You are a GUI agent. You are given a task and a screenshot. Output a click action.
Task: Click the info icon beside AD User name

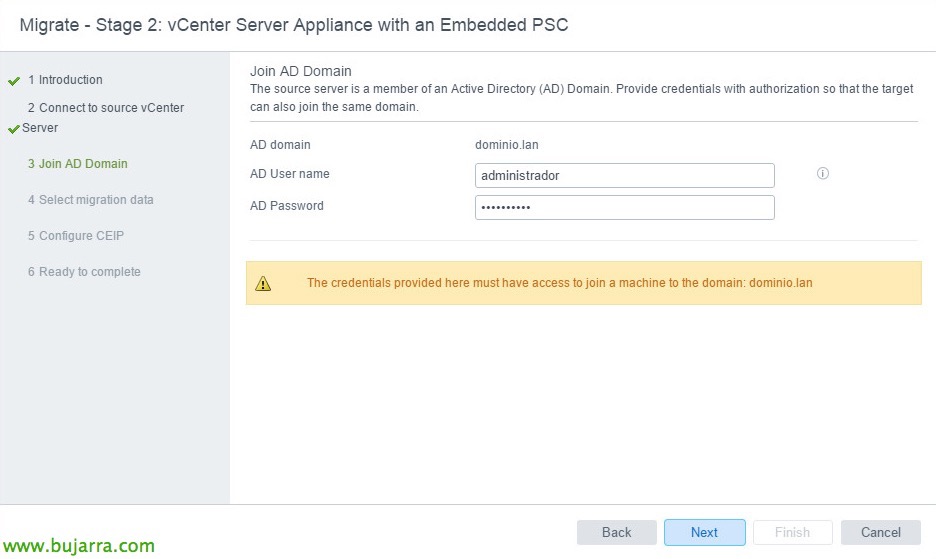pyautogui.click(x=823, y=174)
